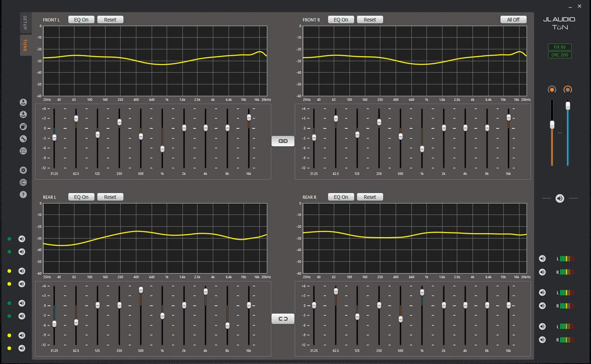Mute master output with center speaker icon

(x=560, y=198)
